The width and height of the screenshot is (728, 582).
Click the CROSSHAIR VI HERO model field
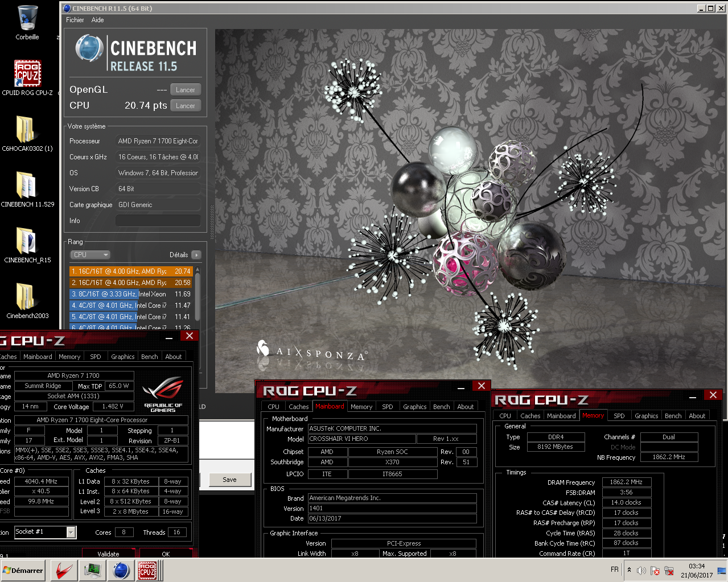pyautogui.click(x=361, y=439)
